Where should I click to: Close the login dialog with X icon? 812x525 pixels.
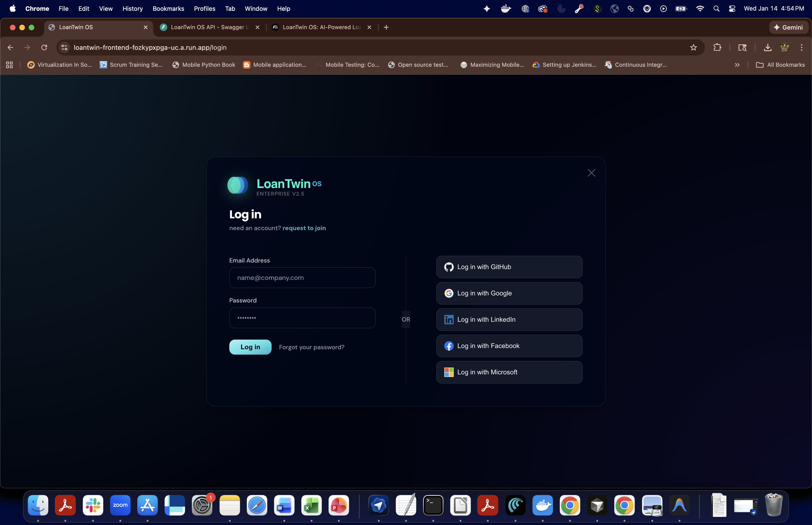[x=591, y=173]
